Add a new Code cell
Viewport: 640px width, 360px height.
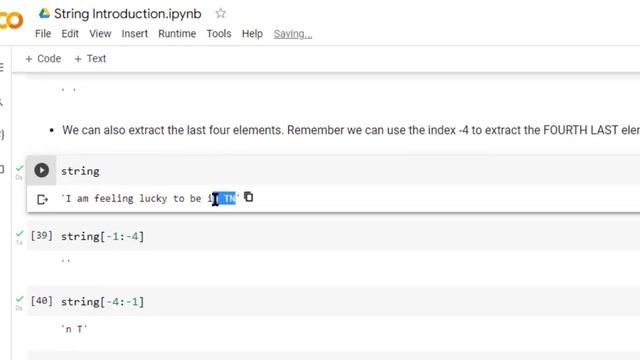tap(43, 59)
